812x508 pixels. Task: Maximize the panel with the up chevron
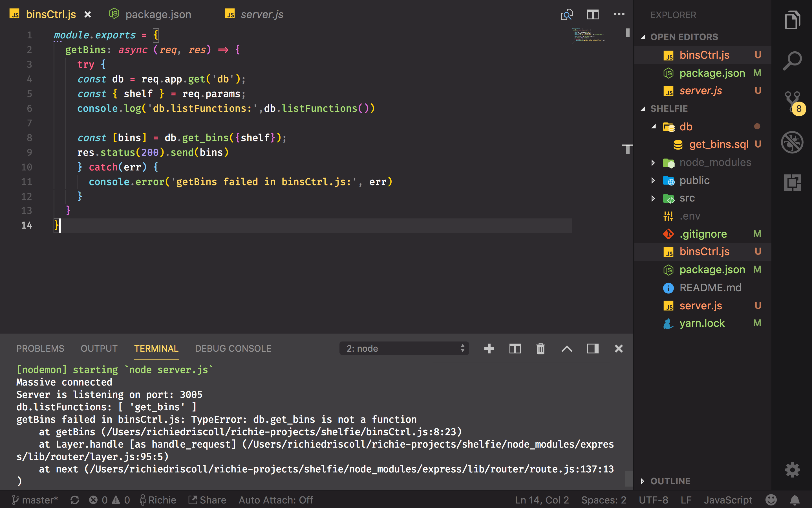[x=567, y=349]
